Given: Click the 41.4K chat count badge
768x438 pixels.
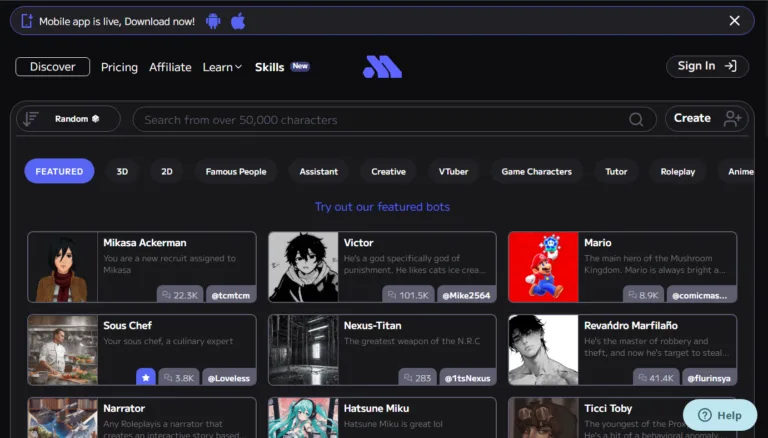Looking at the screenshot, I should point(656,378).
